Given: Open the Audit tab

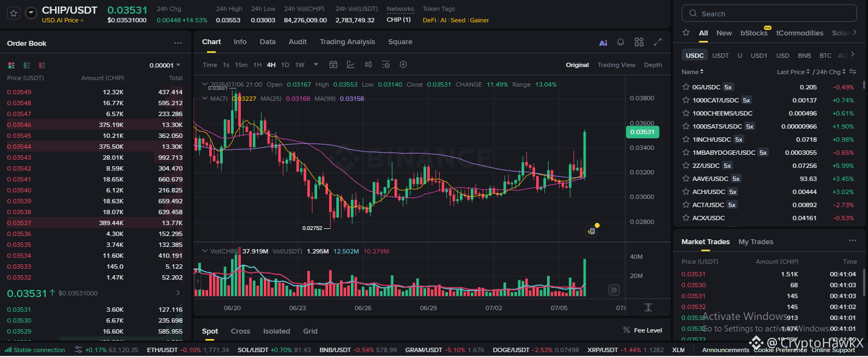Looking at the screenshot, I should tap(298, 42).
